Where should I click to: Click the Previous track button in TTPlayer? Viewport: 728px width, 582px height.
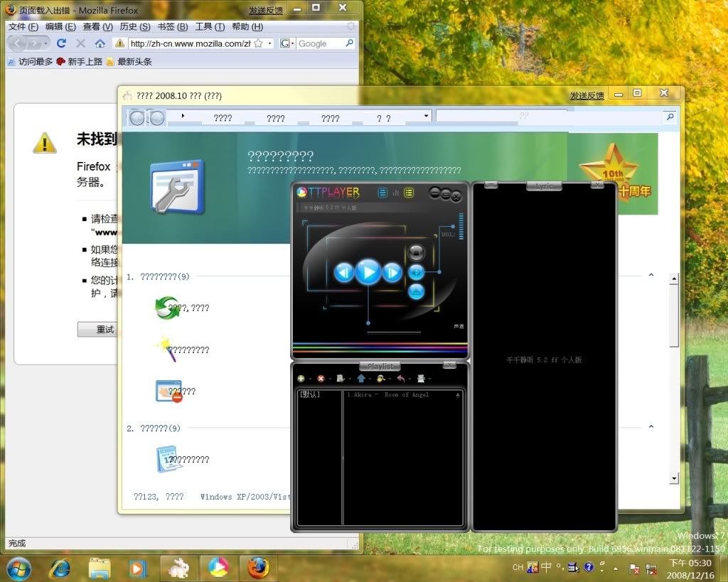pyautogui.click(x=344, y=272)
